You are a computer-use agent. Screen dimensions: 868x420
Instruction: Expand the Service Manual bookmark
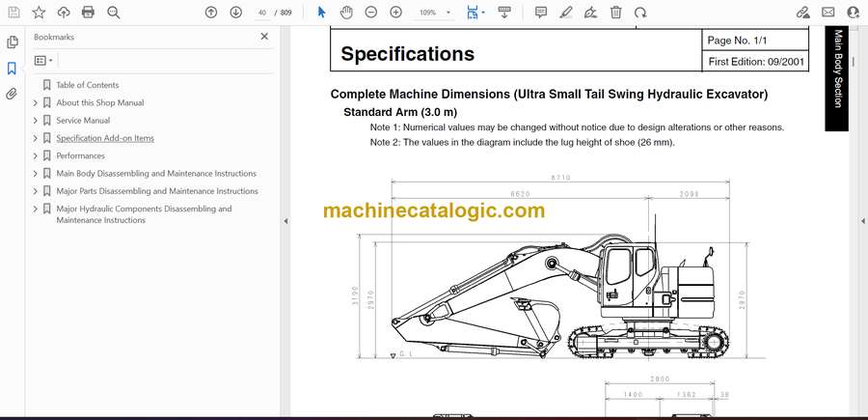coord(36,121)
